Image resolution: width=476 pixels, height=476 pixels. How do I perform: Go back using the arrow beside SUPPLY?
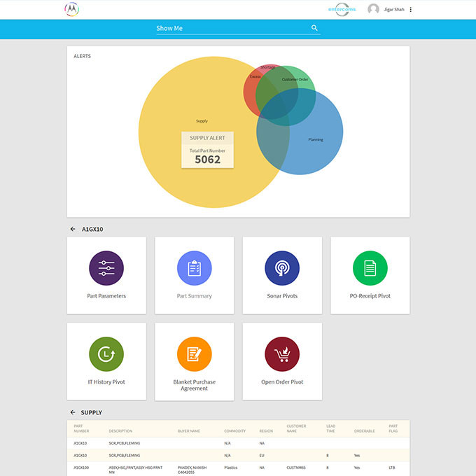point(73,412)
